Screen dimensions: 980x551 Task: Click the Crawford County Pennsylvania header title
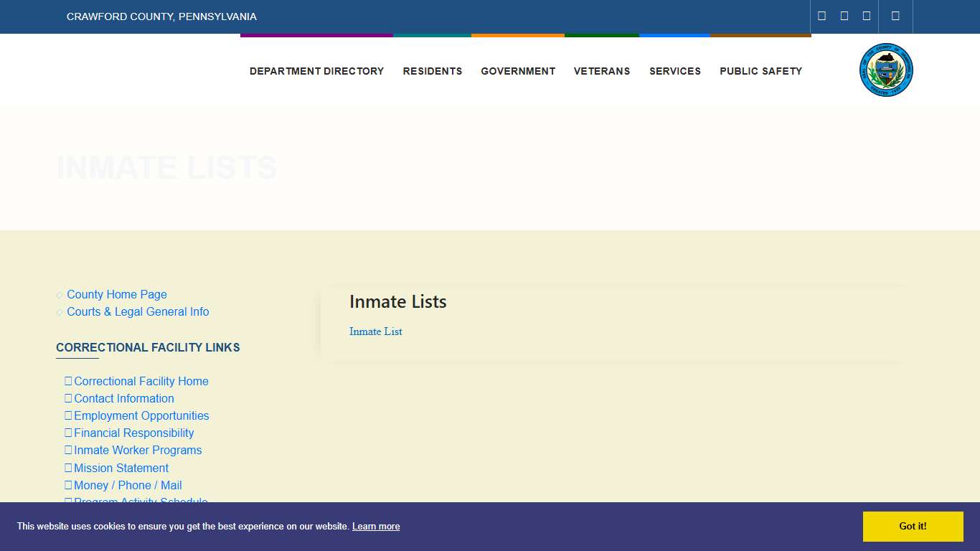point(161,17)
